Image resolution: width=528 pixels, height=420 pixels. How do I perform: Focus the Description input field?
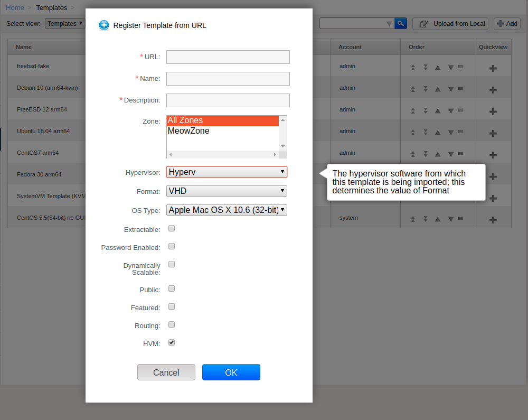pyautogui.click(x=228, y=100)
